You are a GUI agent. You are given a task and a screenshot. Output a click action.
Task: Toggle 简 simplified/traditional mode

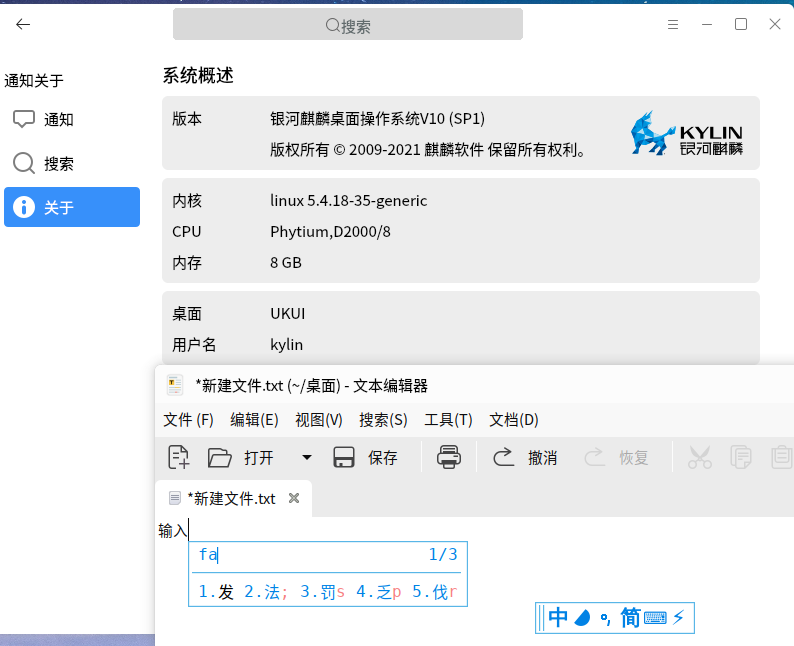pos(630,618)
